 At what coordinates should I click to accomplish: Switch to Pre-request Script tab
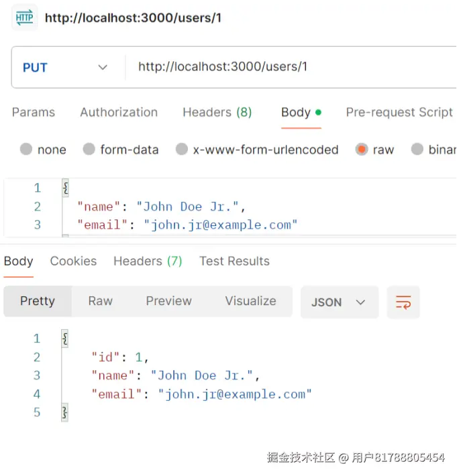coord(399,112)
